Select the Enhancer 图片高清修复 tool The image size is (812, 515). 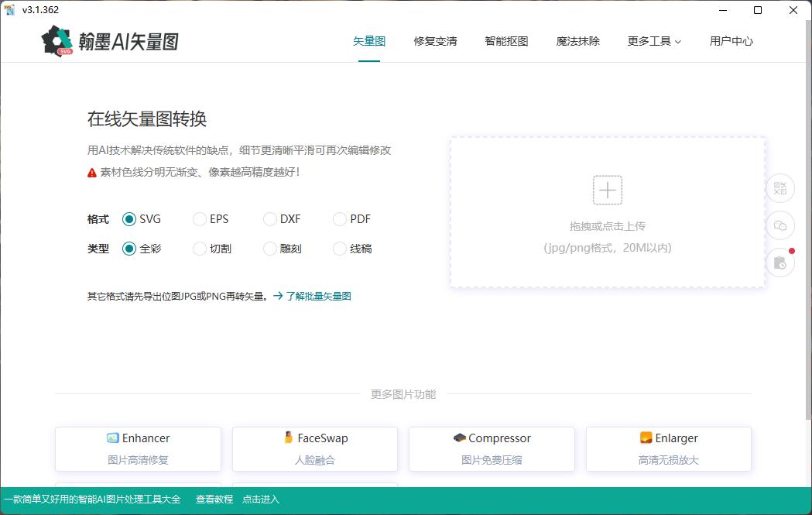[x=137, y=448]
